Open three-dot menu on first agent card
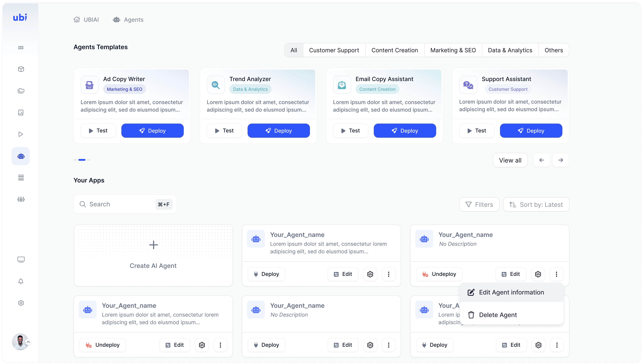643x364 pixels. tap(389, 274)
